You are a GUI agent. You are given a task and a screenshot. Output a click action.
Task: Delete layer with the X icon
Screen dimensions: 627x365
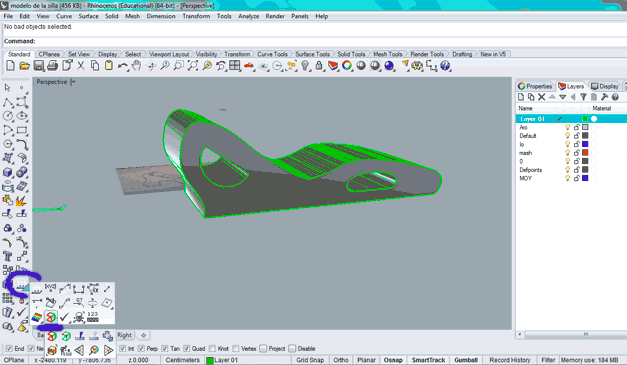click(541, 97)
